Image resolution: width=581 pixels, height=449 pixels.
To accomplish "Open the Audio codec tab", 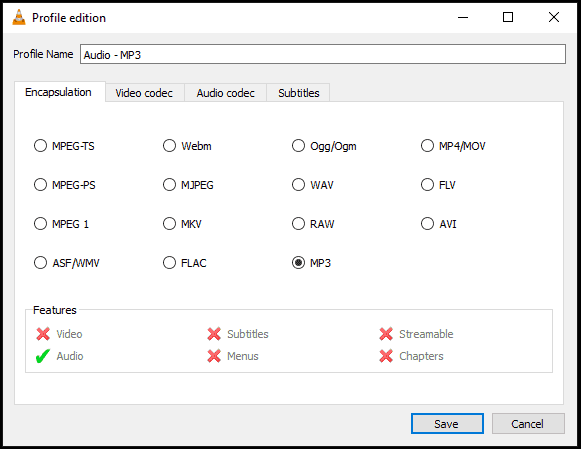I will pyautogui.click(x=226, y=93).
